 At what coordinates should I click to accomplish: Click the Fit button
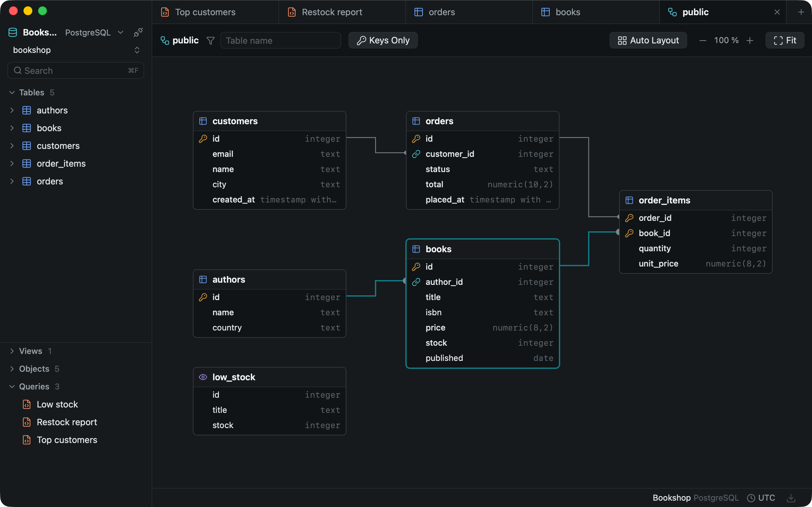click(784, 40)
